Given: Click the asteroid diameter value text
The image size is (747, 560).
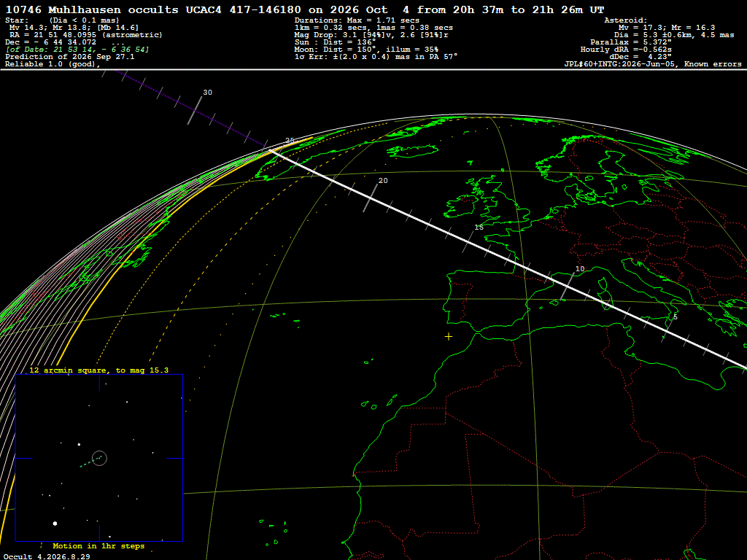Looking at the screenshot, I should (x=673, y=35).
